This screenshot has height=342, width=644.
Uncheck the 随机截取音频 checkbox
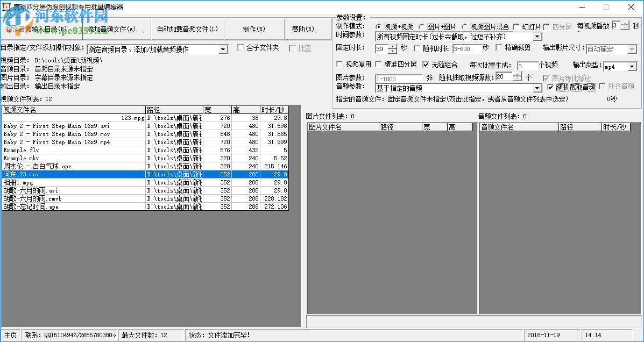point(550,87)
